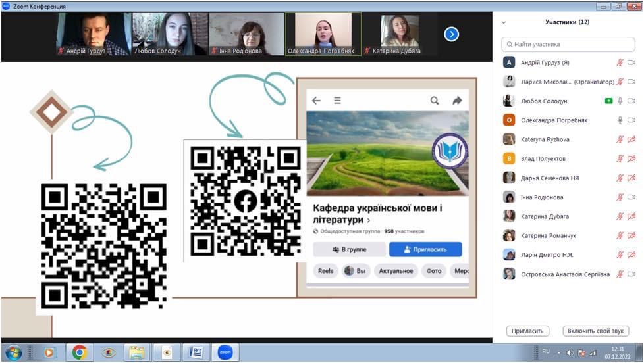The height and width of the screenshot is (363, 644).
Task: Open Word document in taskbar
Action: 196,352
